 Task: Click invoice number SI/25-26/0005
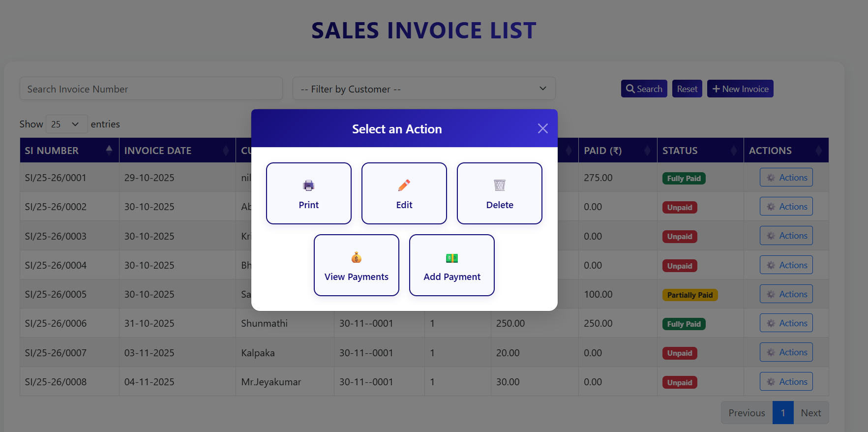coord(56,294)
